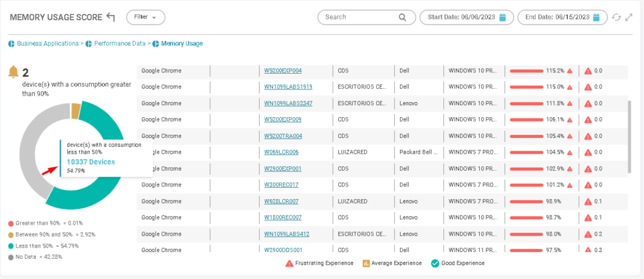
Task: Click the Average Experience legend icon
Action: (366, 263)
